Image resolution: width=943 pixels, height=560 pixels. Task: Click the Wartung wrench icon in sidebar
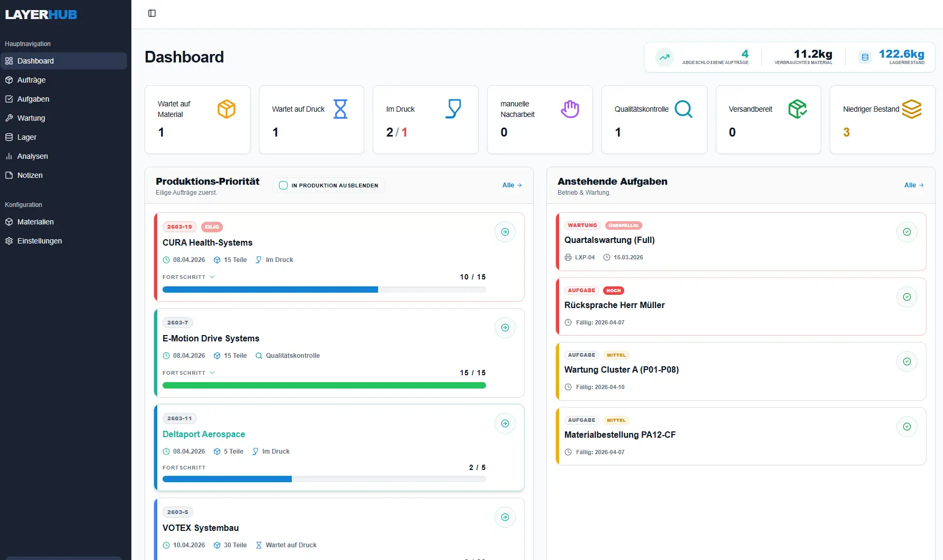[x=9, y=118]
